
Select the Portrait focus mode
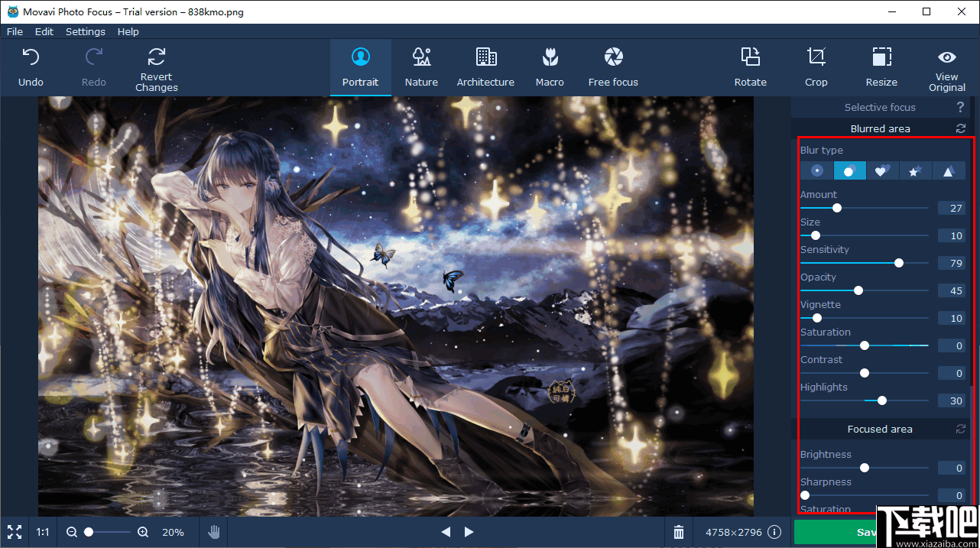(x=361, y=67)
